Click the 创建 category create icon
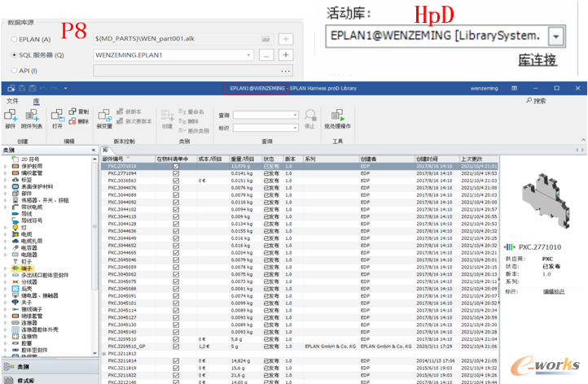This screenshot has height=384, width=588. click(167, 115)
